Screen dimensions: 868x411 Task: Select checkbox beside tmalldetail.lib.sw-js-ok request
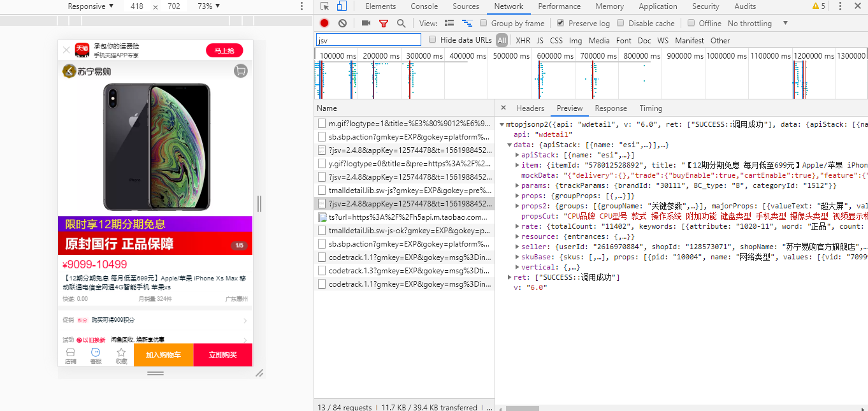coord(322,231)
